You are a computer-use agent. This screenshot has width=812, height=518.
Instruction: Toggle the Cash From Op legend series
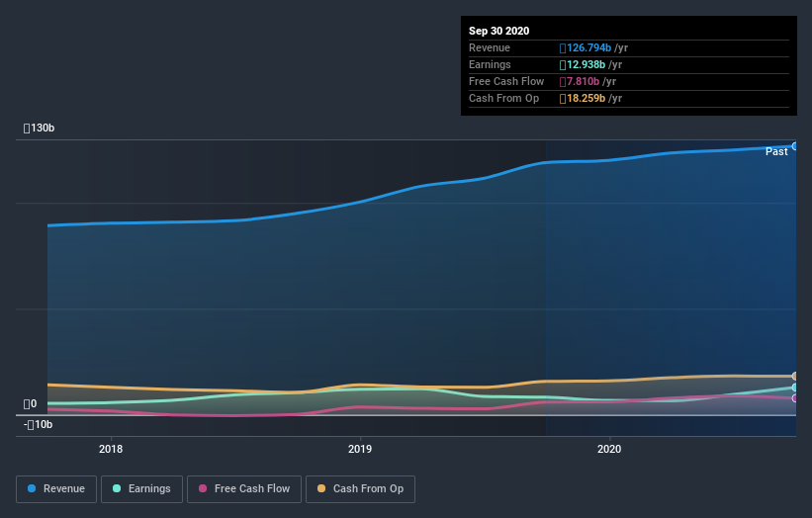(360, 489)
